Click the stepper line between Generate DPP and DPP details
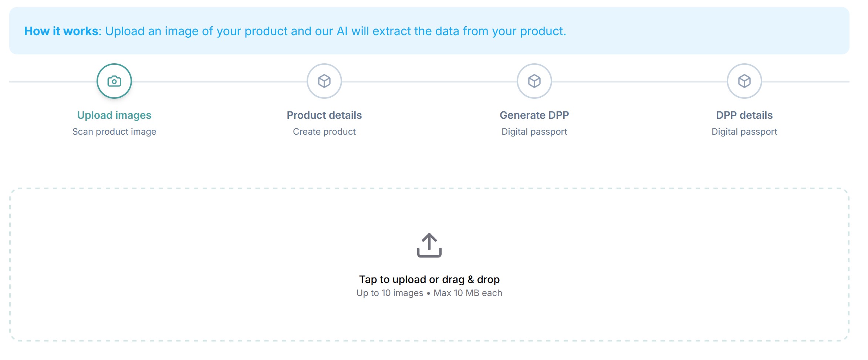Screen dimensions: 868x360 639,81
